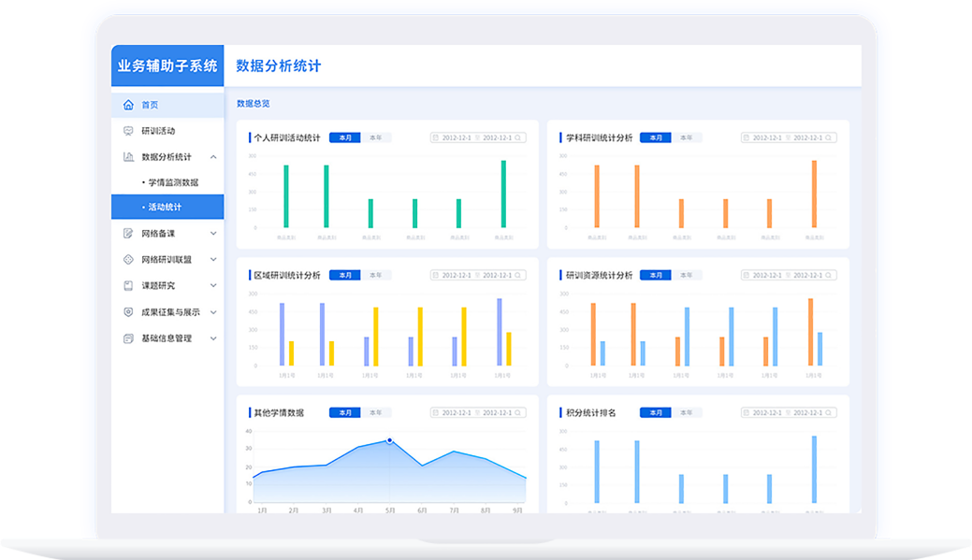Switch 其他学情数据 to 本年
The height and width of the screenshot is (560, 972).
(376, 412)
